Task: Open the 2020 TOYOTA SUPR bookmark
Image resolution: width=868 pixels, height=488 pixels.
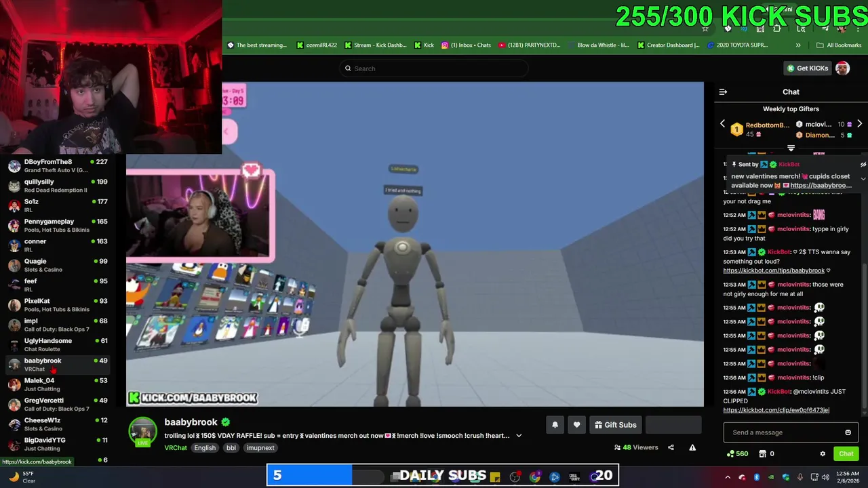Action: point(738,45)
